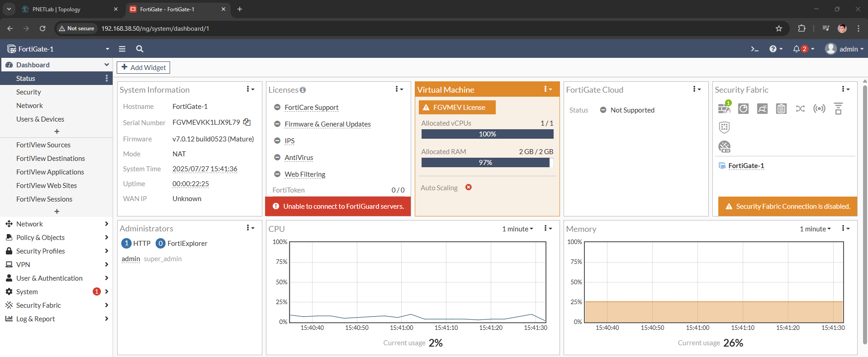
Task: Open Administrators widget options menu
Action: pyautogui.click(x=250, y=228)
